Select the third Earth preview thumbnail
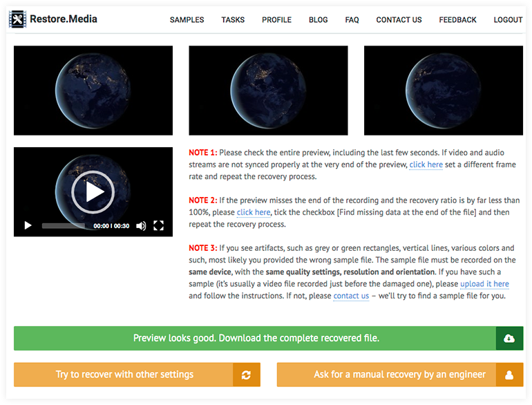532x405 pixels. [444, 91]
